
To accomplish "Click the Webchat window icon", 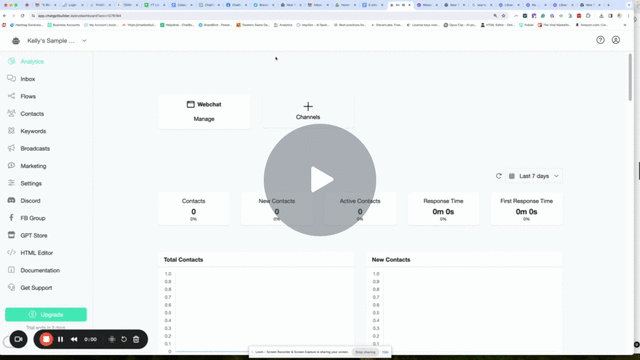I will (191, 104).
